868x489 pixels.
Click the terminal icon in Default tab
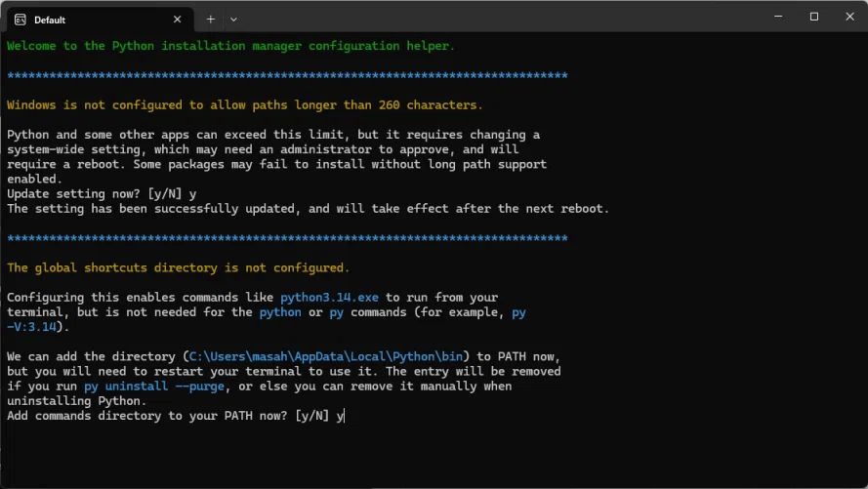[x=20, y=20]
